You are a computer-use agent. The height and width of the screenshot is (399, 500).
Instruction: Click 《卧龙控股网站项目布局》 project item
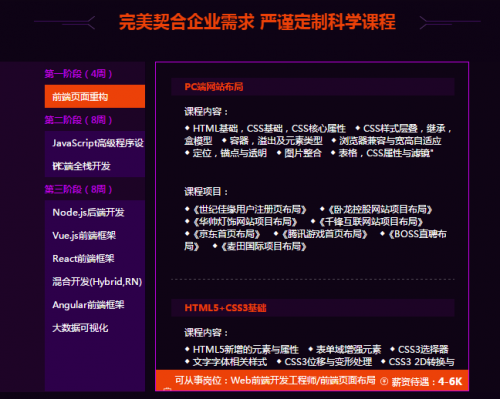point(380,209)
